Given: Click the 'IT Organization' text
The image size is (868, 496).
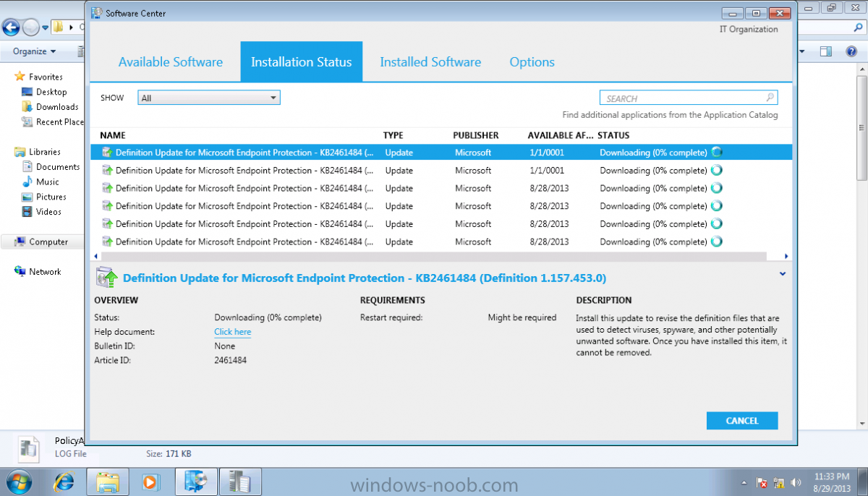Looking at the screenshot, I should pos(749,30).
